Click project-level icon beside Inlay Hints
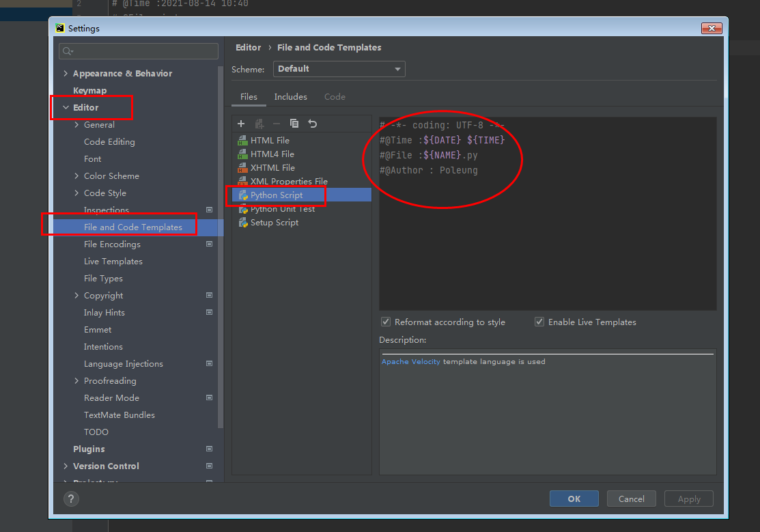This screenshot has height=532, width=760. click(x=210, y=312)
